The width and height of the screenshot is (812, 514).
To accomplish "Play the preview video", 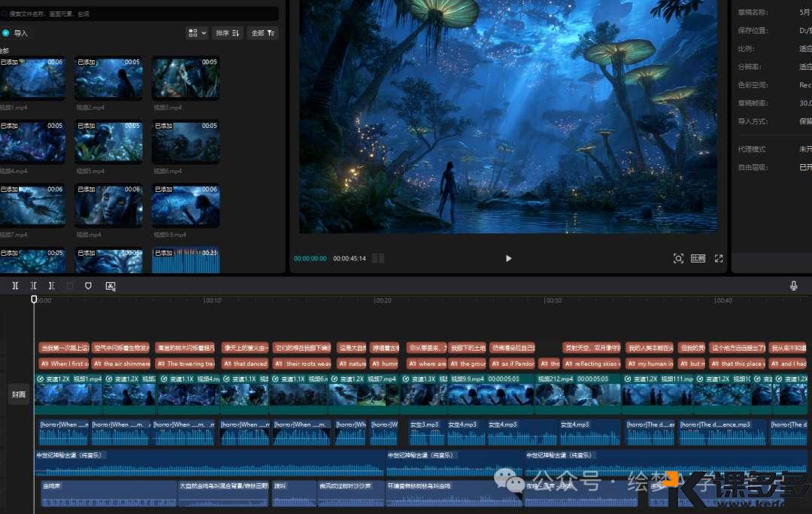I will click(x=508, y=258).
